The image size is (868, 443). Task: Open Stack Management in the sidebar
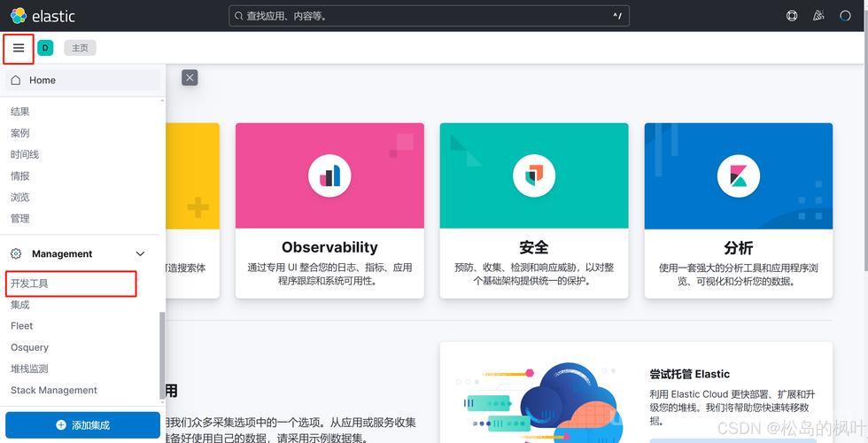coord(54,391)
